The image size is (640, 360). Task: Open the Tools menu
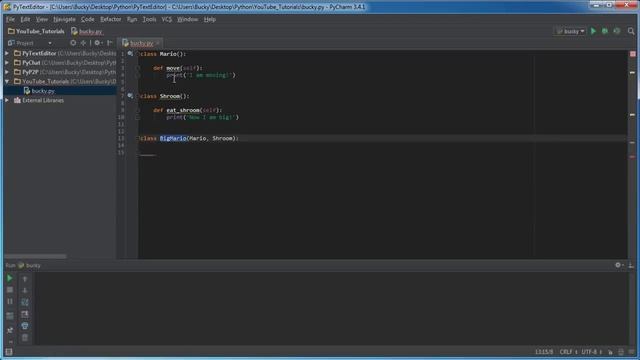[x=149, y=19]
